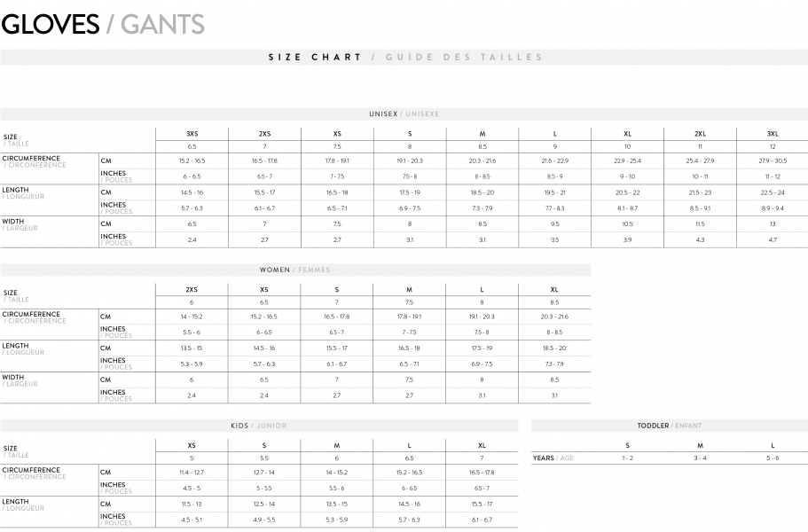
Task: Click the Toddler age range 5 - 6
Action: click(x=773, y=458)
